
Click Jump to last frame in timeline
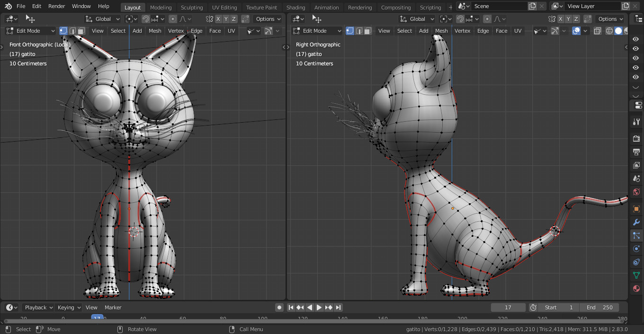pyautogui.click(x=338, y=307)
